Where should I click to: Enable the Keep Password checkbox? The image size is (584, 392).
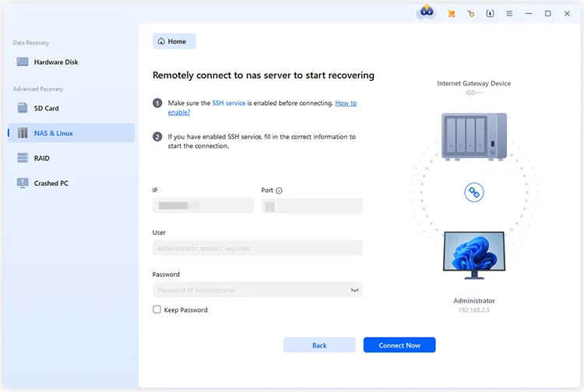[157, 310]
